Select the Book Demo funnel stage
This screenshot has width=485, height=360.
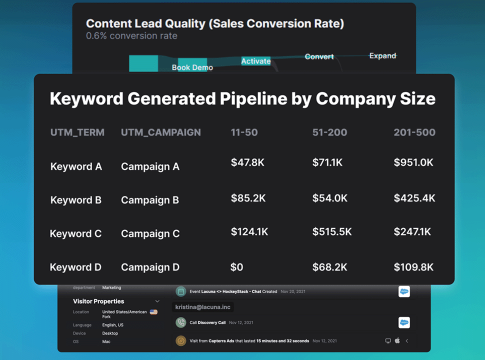[192, 67]
